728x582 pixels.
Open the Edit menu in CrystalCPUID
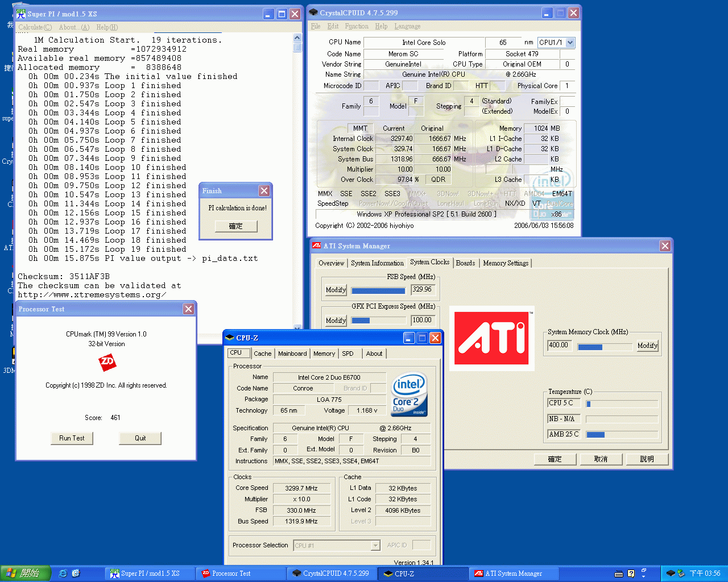tap(333, 26)
